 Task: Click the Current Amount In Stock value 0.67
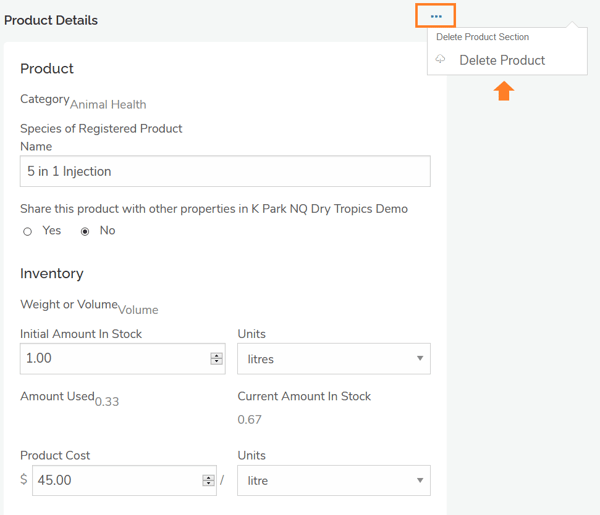click(249, 420)
